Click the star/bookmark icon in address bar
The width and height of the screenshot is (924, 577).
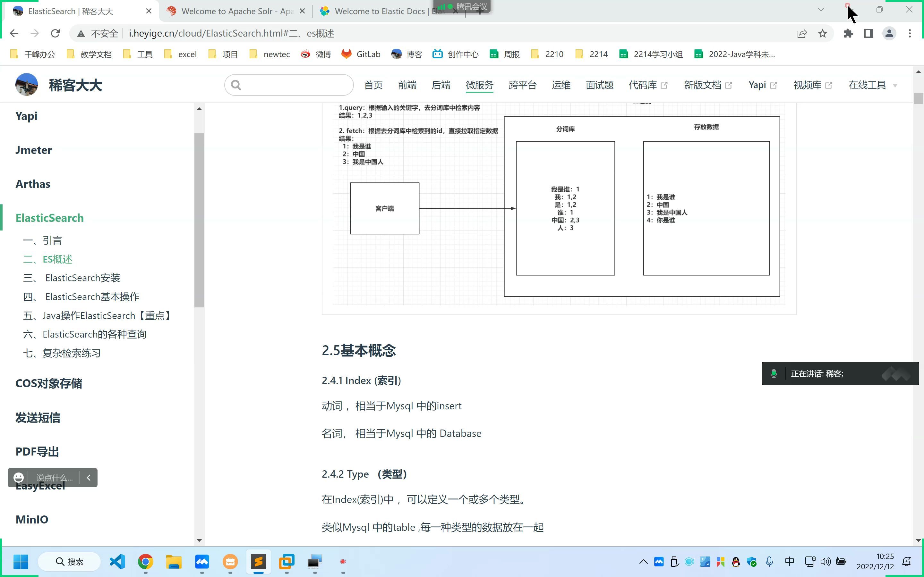coord(823,33)
